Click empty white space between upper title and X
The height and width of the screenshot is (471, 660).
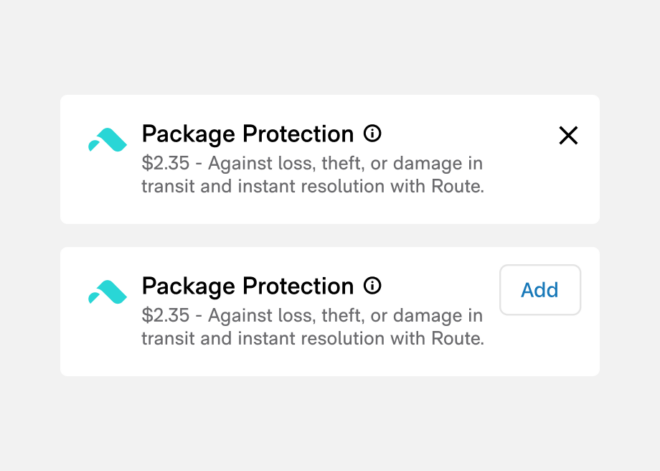(x=467, y=135)
